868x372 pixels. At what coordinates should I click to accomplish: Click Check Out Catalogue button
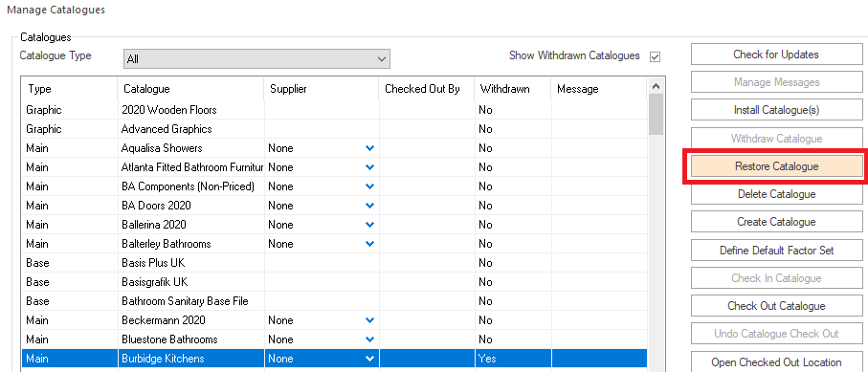point(776,306)
